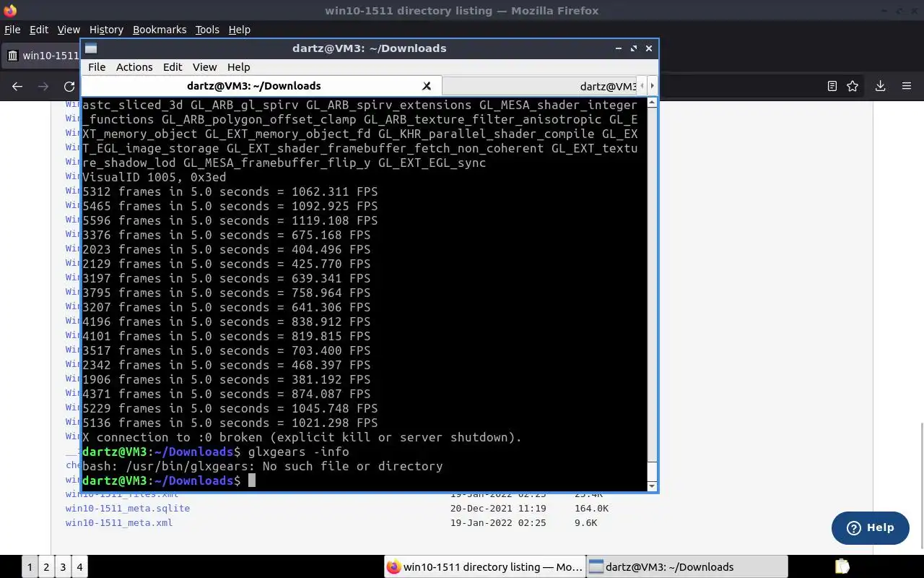Open Firefox History menu
924x578 pixels.
[x=106, y=30]
